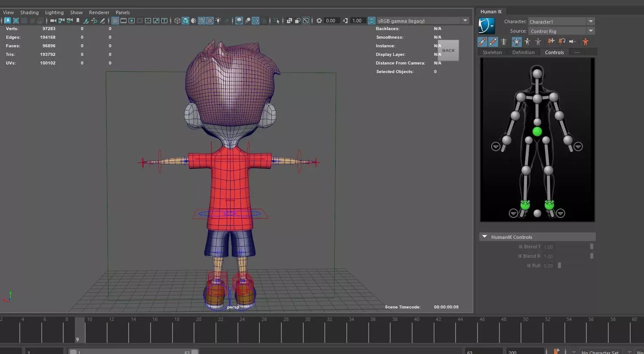
Task: Select Body Part keying mode icon
Action: coord(527,42)
